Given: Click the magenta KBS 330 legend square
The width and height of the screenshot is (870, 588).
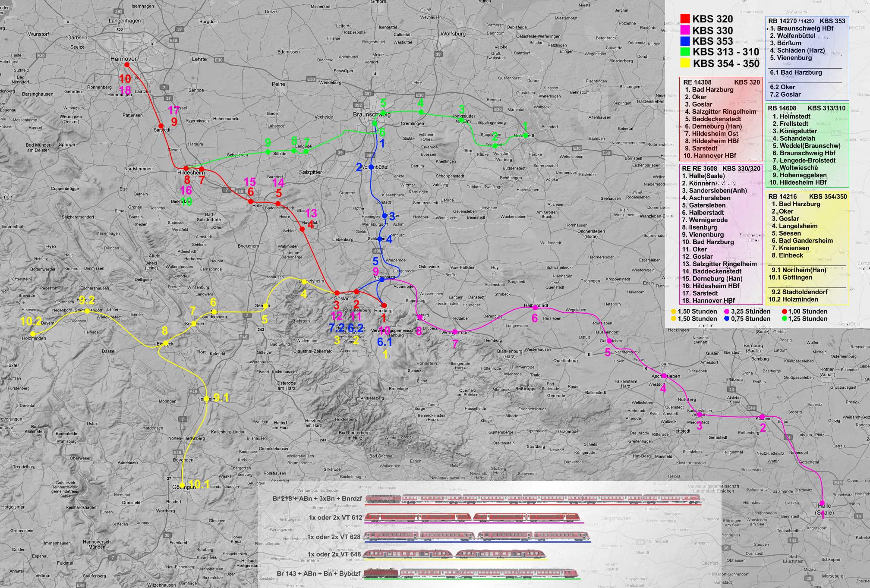Looking at the screenshot, I should [685, 30].
